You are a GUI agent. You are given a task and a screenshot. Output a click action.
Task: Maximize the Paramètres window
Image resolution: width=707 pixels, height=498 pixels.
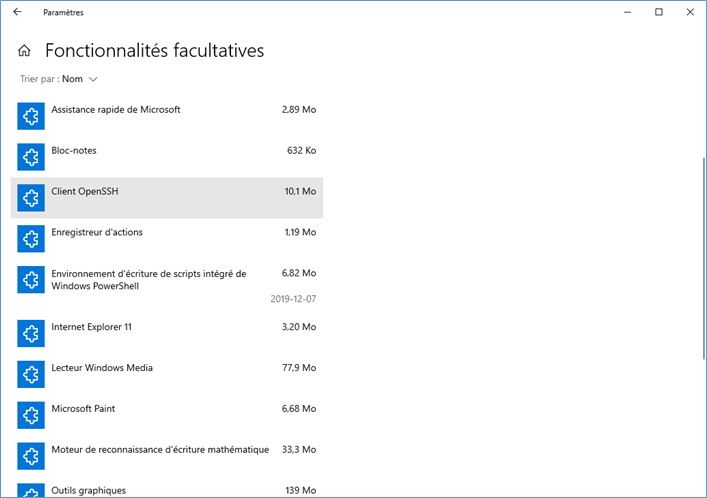point(659,12)
